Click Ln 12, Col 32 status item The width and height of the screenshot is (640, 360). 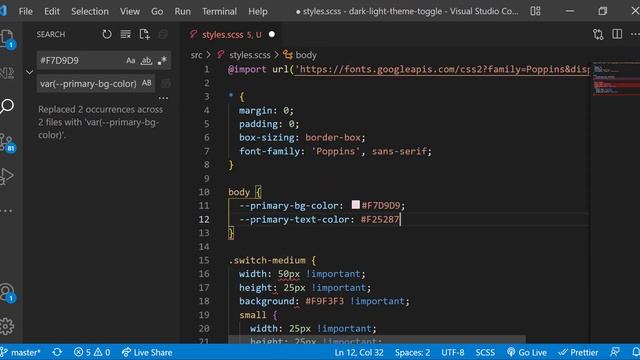(x=359, y=352)
